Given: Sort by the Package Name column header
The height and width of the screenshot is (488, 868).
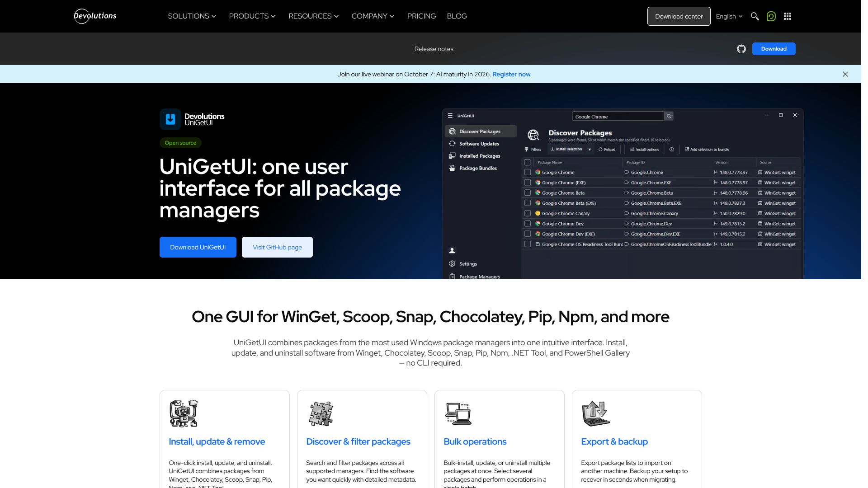Looking at the screenshot, I should click(x=550, y=163).
